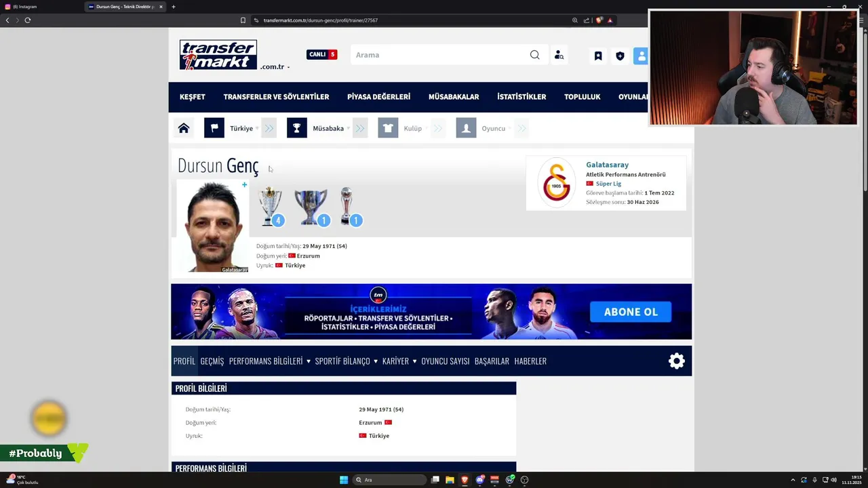This screenshot has width=868, height=488.
Task: Click the CANLI live scores badge
Action: [x=322, y=54]
